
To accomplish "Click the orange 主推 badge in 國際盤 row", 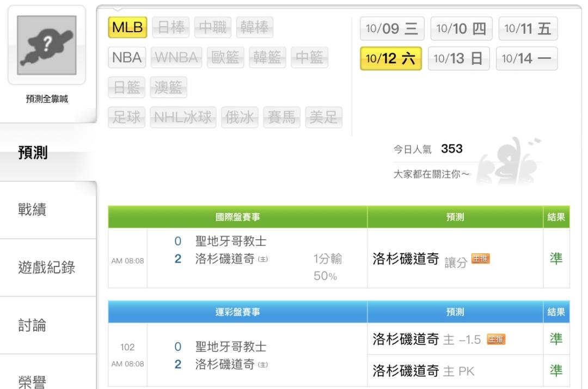I will 481,259.
